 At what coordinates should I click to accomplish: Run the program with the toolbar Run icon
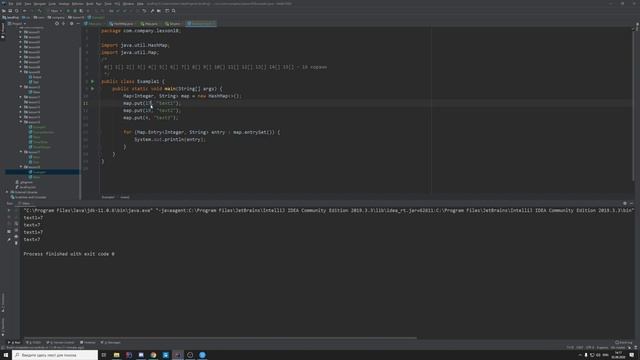pyautogui.click(x=68, y=11)
